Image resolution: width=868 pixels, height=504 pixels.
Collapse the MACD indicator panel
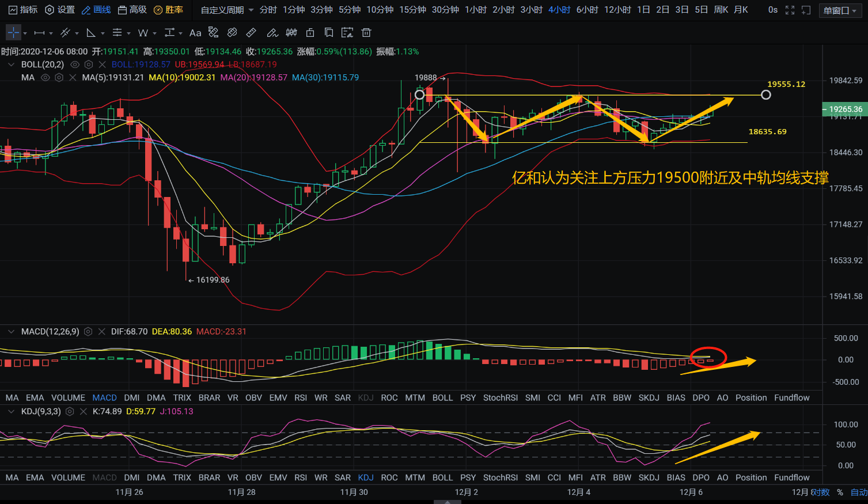coord(11,332)
